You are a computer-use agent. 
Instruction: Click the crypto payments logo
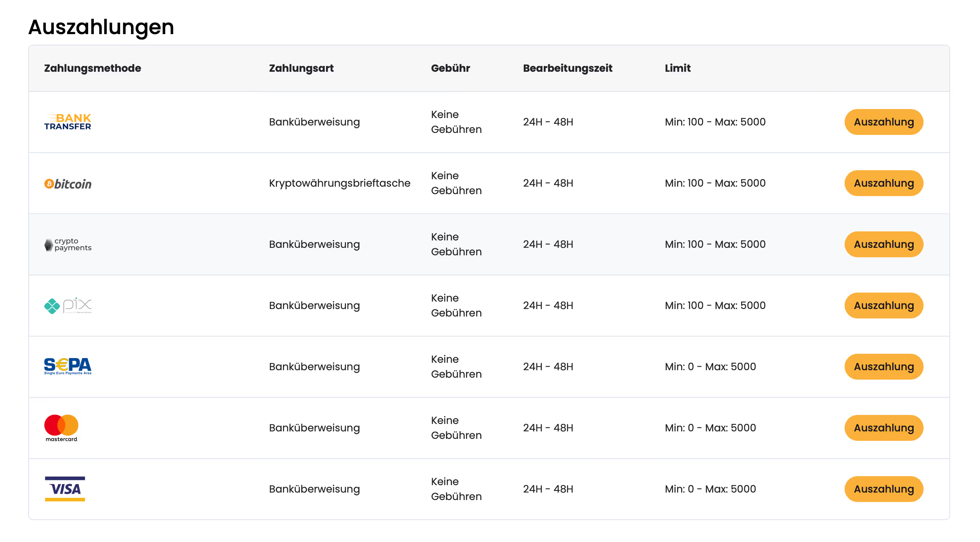coord(68,245)
